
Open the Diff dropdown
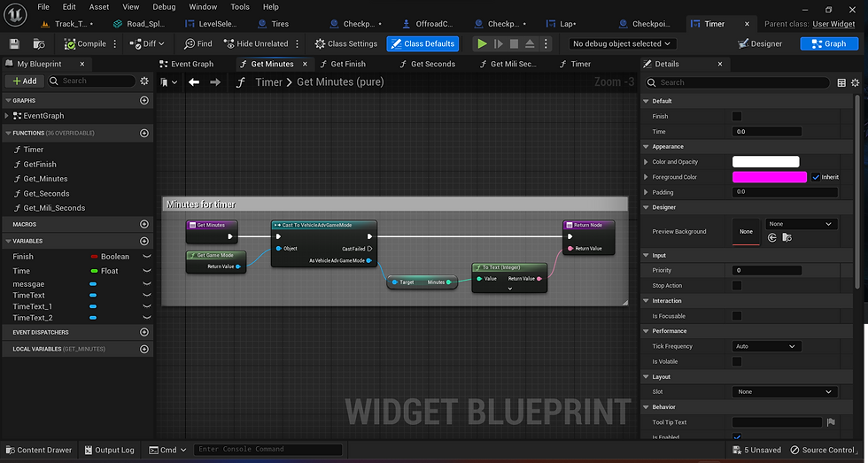(x=147, y=43)
